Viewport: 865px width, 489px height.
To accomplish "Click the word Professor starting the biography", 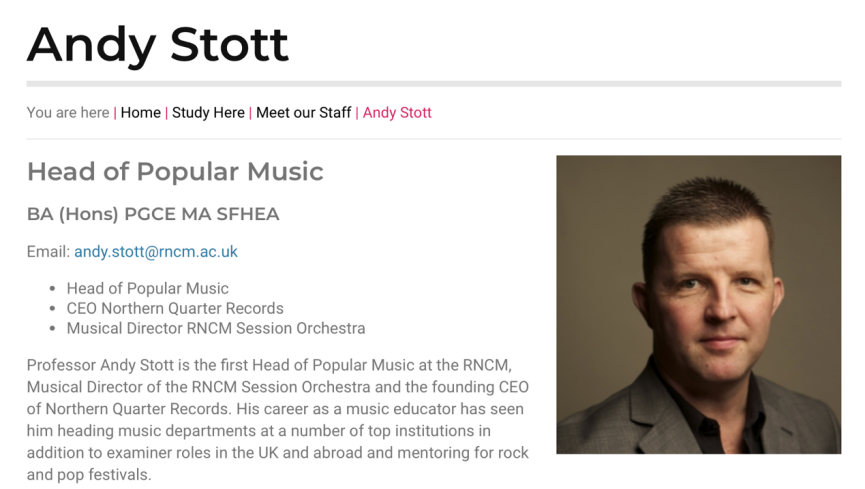I will click(61, 365).
